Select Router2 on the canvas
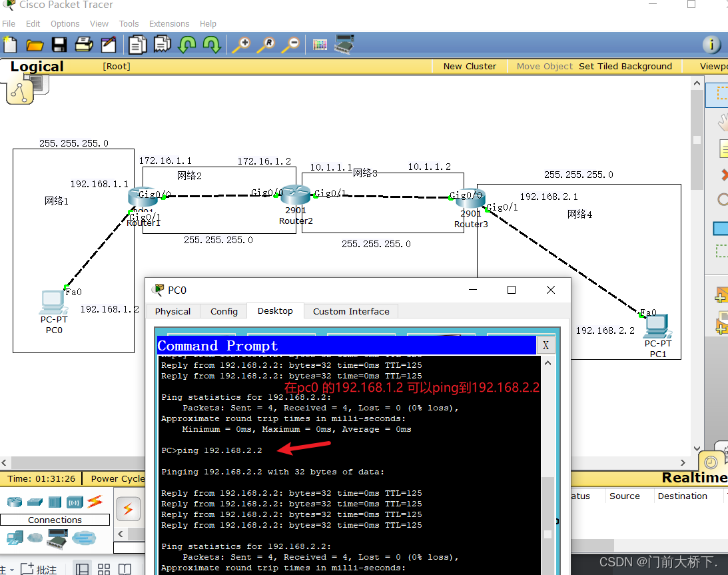 tap(295, 194)
